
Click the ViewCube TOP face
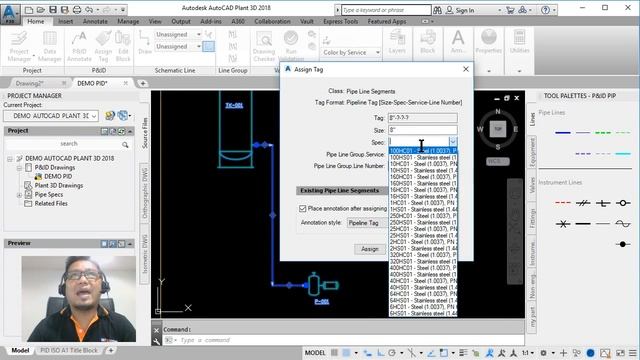pos(498,129)
